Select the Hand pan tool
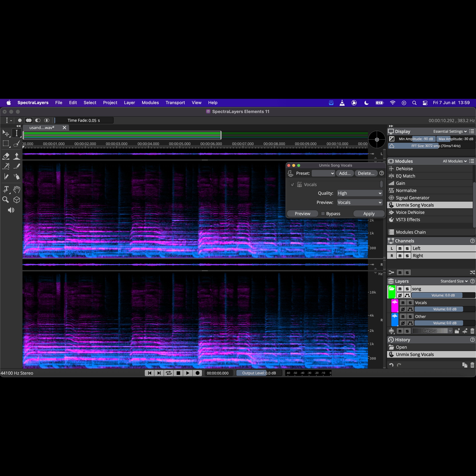The image size is (476, 476). pyautogui.click(x=17, y=189)
